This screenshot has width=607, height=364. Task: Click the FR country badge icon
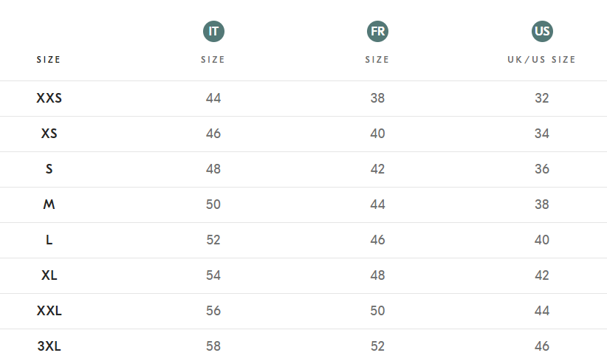pos(377,31)
